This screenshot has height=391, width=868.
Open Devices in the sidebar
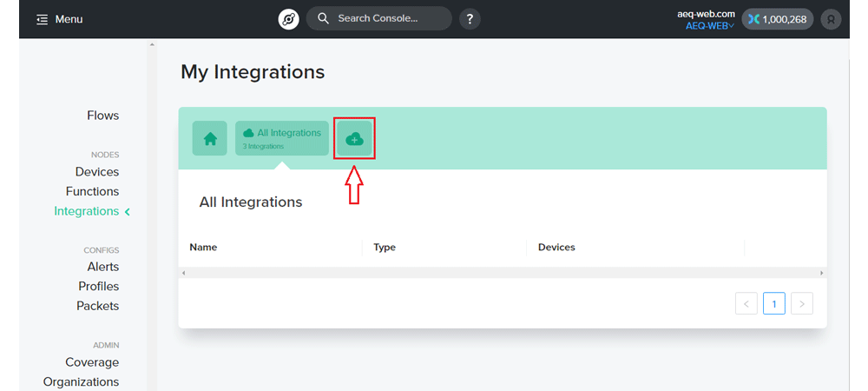tap(97, 172)
